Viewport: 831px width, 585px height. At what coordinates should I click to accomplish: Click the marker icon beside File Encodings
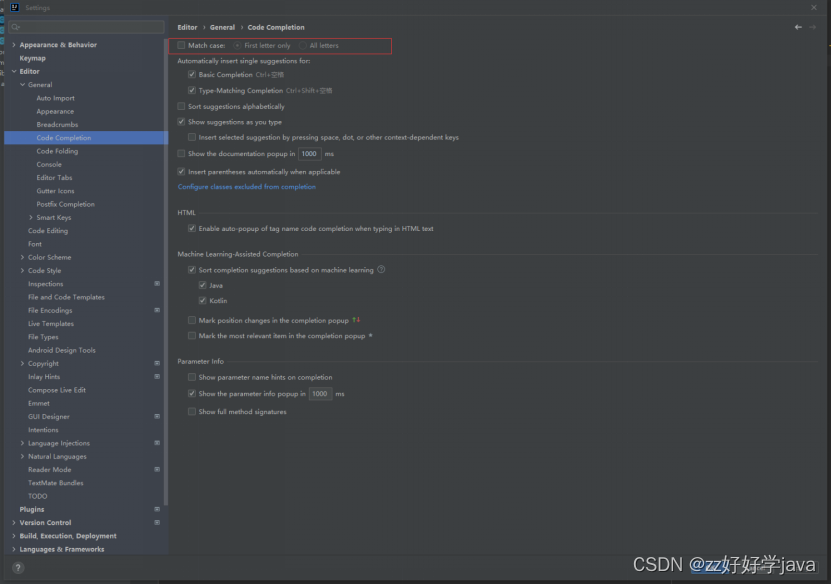coord(157,310)
